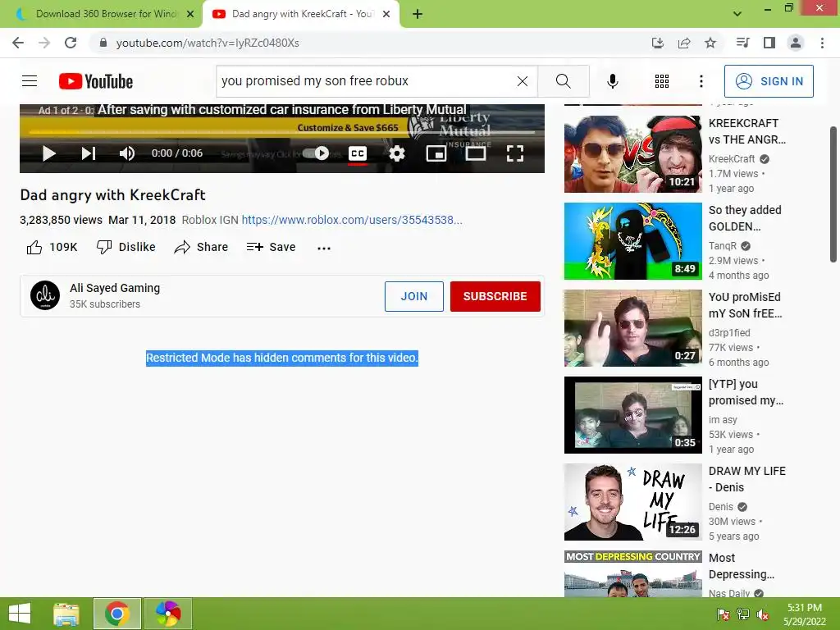840x630 pixels.
Task: Toggle closed captions CC button
Action: tap(358, 153)
